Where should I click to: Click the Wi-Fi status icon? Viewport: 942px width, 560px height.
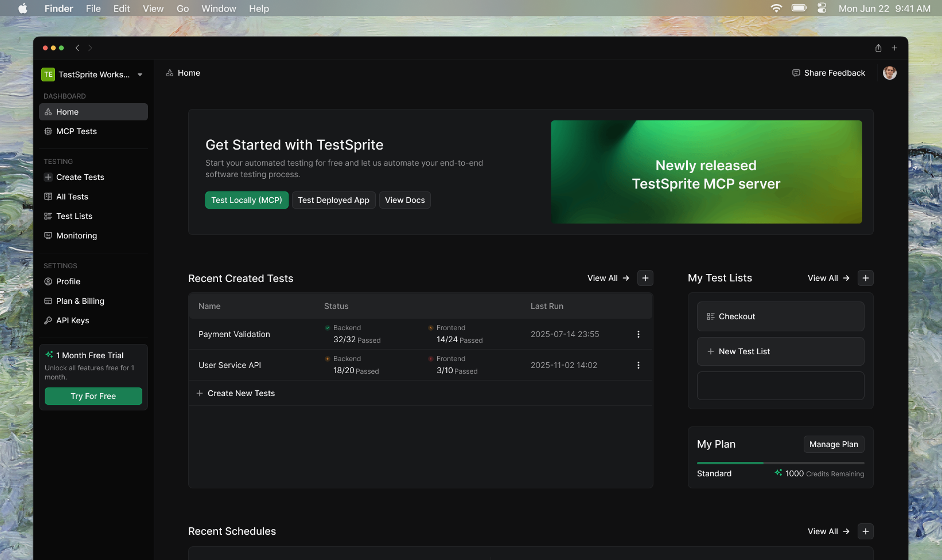tap(776, 8)
